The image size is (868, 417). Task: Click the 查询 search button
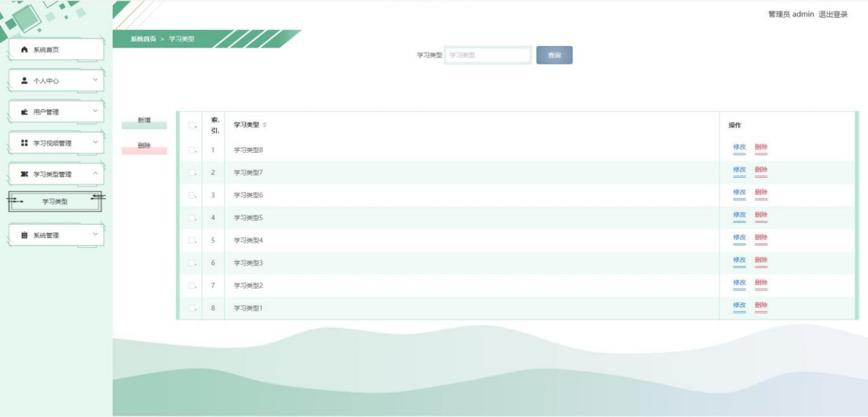coord(554,55)
